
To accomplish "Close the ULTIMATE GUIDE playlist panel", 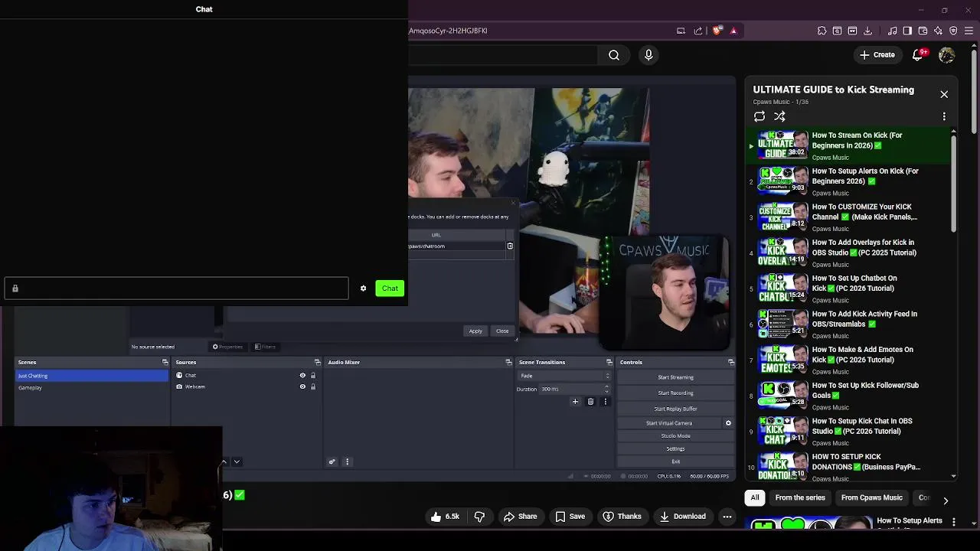I will [x=944, y=94].
